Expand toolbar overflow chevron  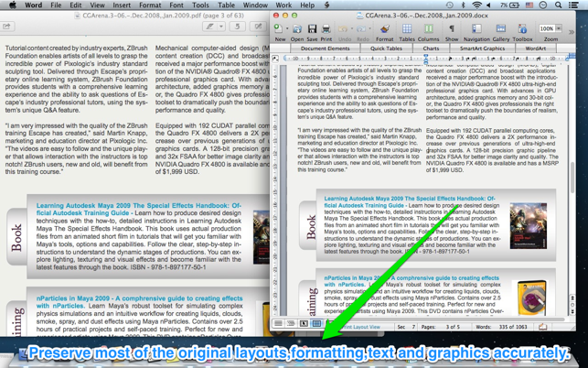572,32
